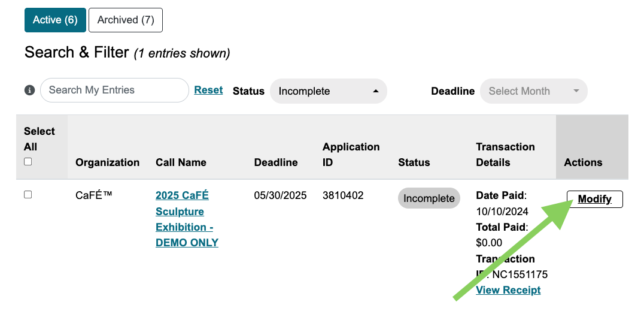Click the Call Name column header
This screenshot has width=644, height=335.
pyautogui.click(x=181, y=162)
